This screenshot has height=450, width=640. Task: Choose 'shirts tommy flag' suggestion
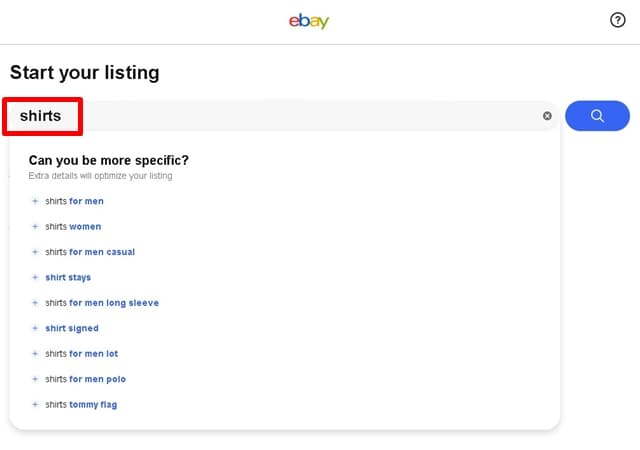tap(82, 405)
